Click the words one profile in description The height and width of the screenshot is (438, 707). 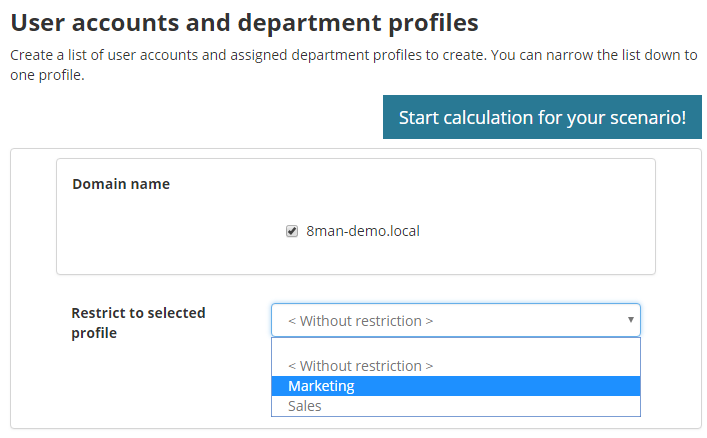click(x=46, y=75)
